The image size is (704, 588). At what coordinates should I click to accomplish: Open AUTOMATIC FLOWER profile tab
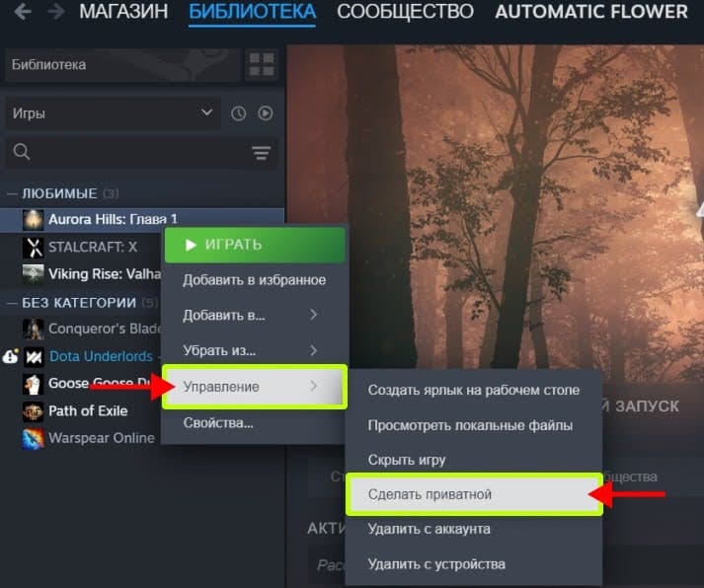[x=591, y=12]
